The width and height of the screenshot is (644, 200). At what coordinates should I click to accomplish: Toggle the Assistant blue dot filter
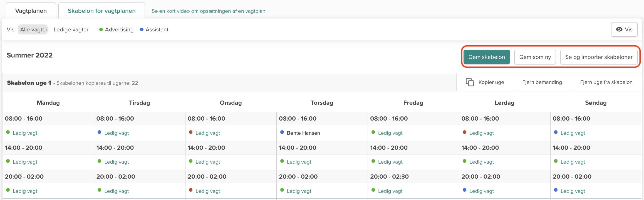[x=142, y=30]
